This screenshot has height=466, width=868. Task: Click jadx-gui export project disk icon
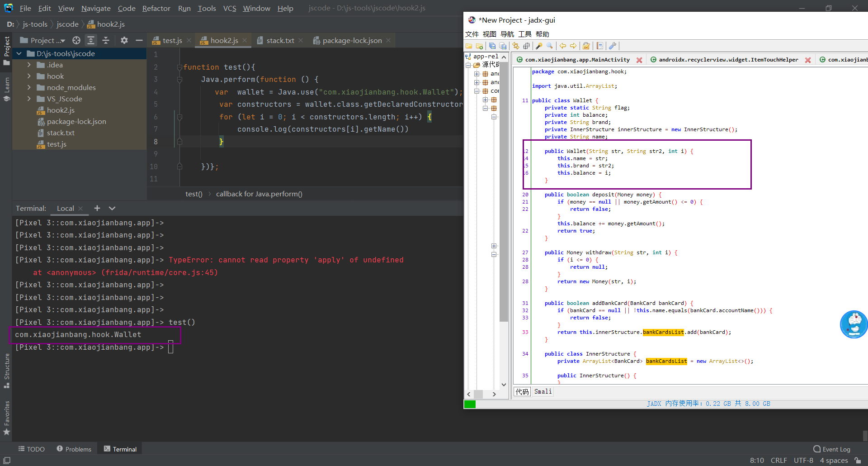(x=503, y=46)
